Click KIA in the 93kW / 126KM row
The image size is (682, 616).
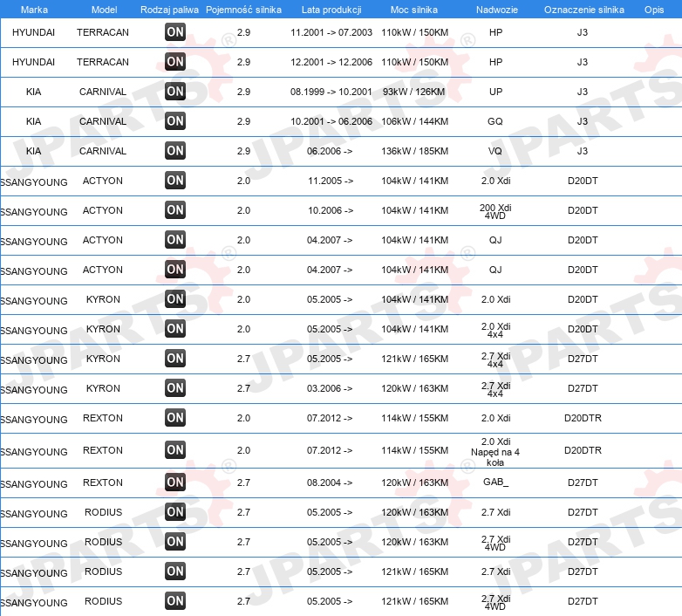tap(33, 92)
